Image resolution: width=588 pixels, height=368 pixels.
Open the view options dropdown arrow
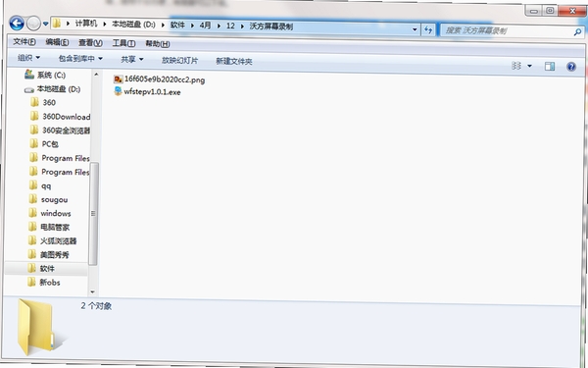tap(529, 66)
